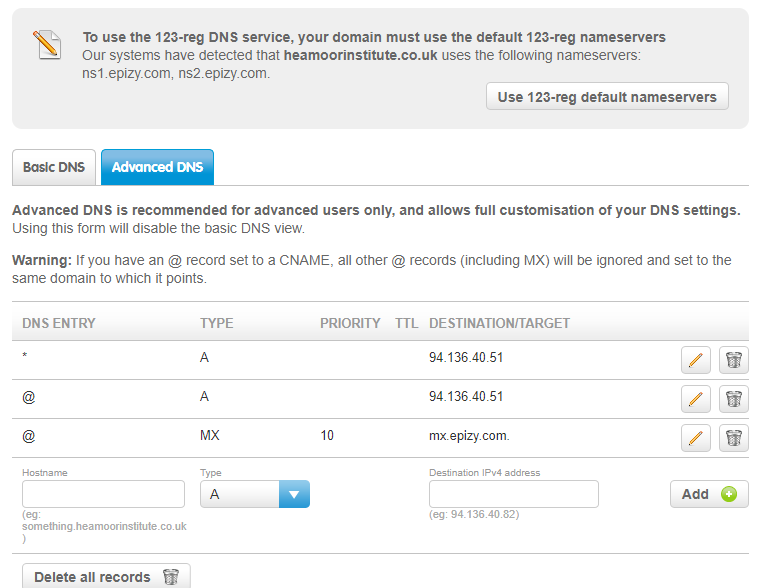Switch to the Basic DNS tab
Screen dimensions: 782x588
pos(54,167)
